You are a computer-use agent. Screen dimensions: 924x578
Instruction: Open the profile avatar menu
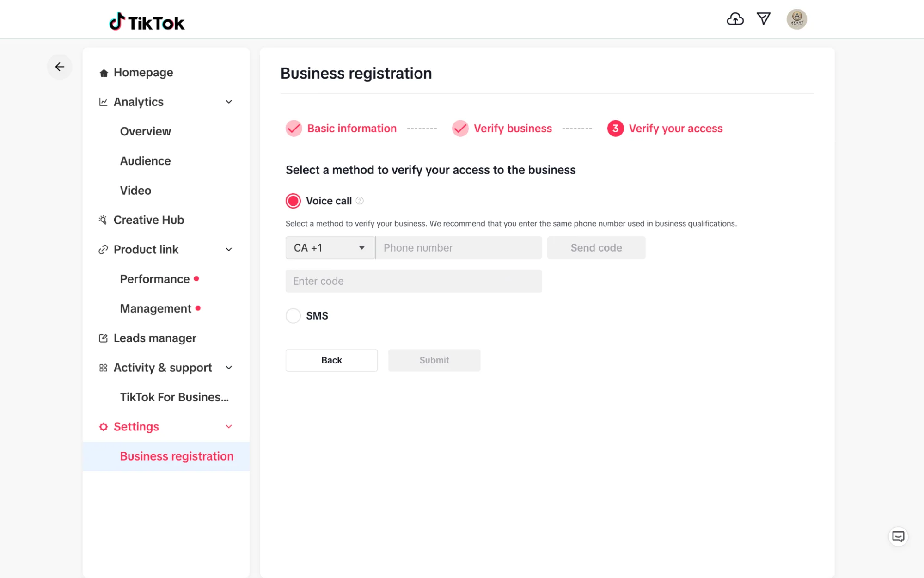(796, 19)
